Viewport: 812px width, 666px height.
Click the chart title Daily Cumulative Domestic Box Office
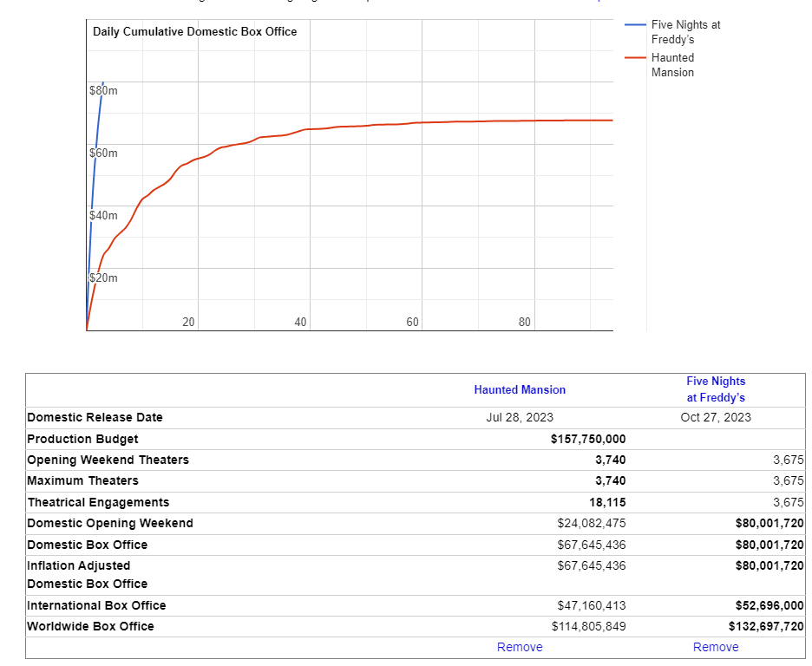(194, 32)
